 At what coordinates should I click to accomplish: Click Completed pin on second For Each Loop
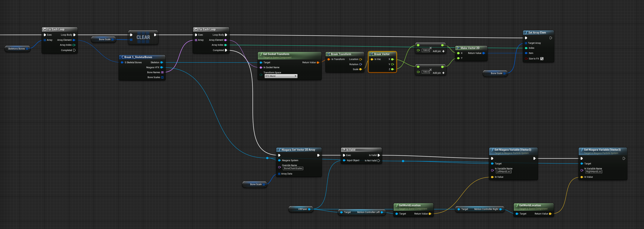coord(226,50)
